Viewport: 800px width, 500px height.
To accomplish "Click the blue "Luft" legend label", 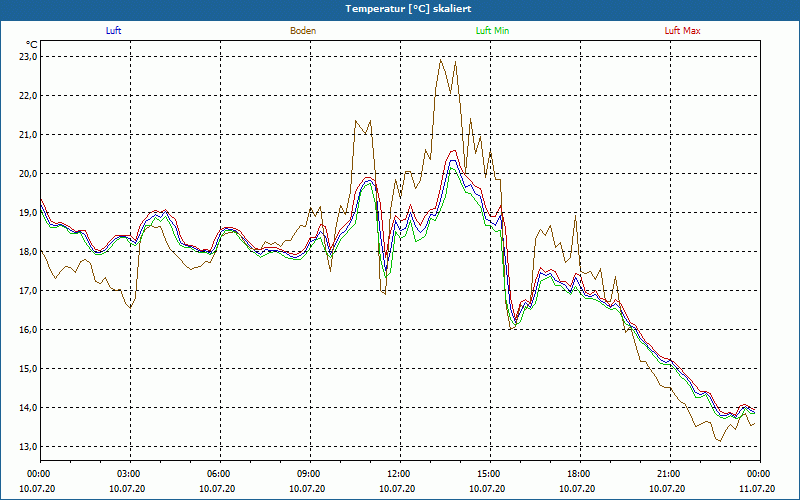I will 113,31.
